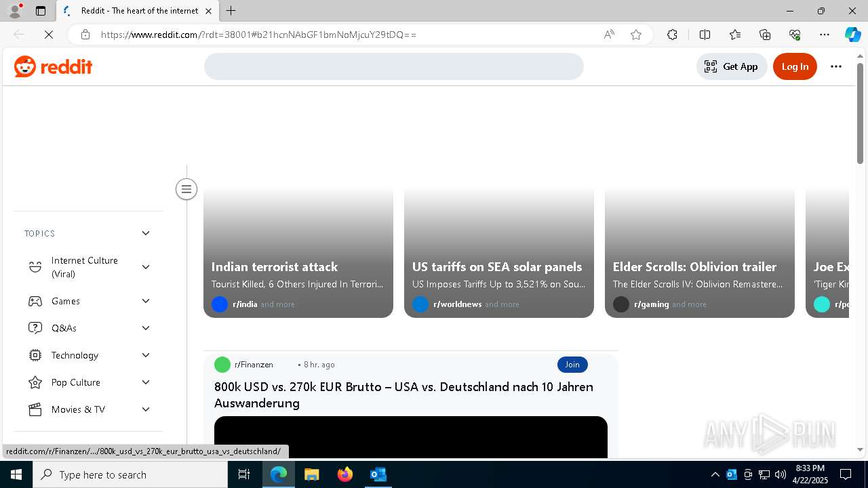Toggle Split screen view icon

(x=705, y=35)
